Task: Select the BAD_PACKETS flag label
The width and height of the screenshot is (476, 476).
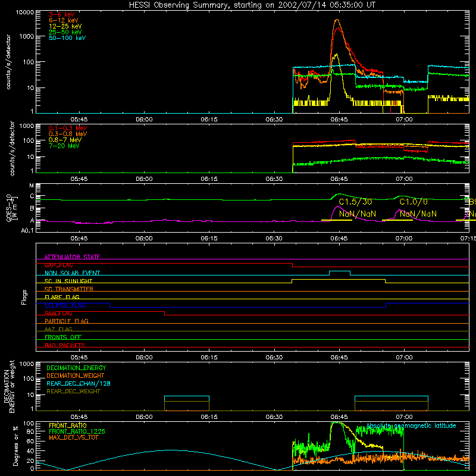Action: pos(65,345)
